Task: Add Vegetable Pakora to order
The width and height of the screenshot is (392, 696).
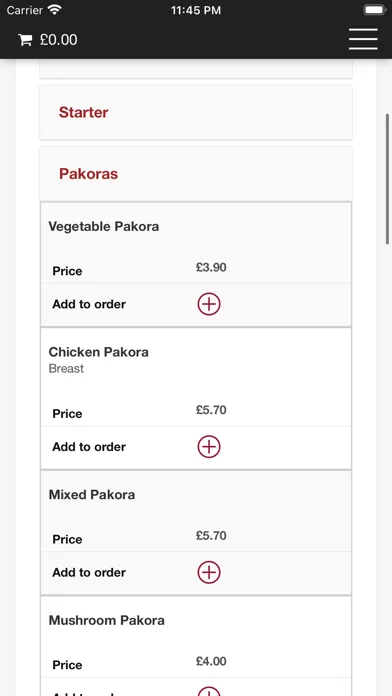Action: 209,304
